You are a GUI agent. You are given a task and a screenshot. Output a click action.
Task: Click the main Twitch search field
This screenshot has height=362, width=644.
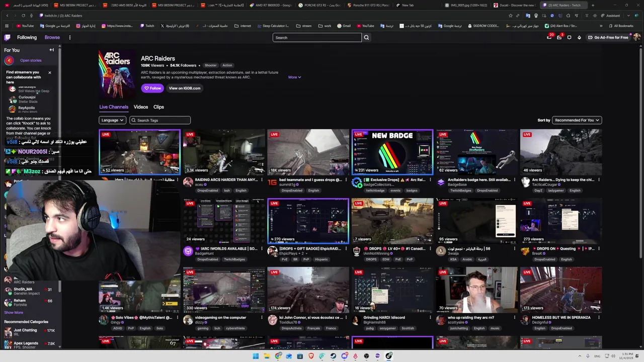(x=317, y=37)
